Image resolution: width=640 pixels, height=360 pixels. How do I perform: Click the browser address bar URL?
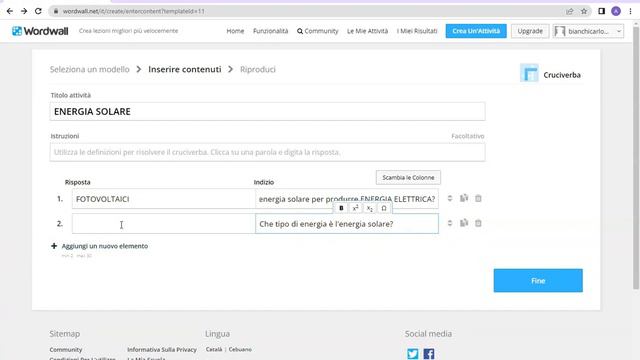click(133, 11)
